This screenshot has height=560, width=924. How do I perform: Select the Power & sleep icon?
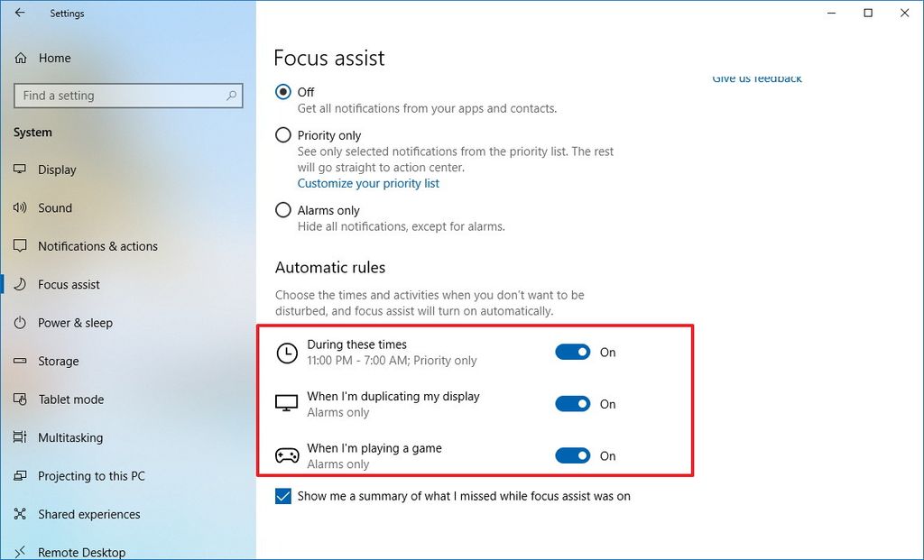pos(20,323)
